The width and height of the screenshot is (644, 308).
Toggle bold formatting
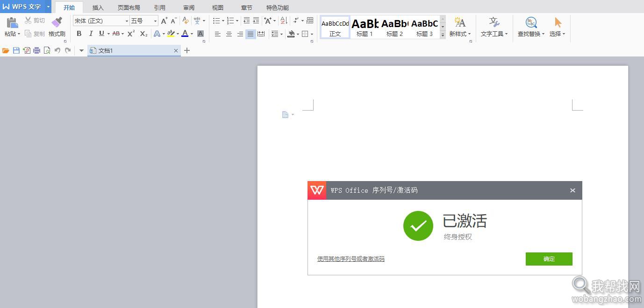pos(79,34)
